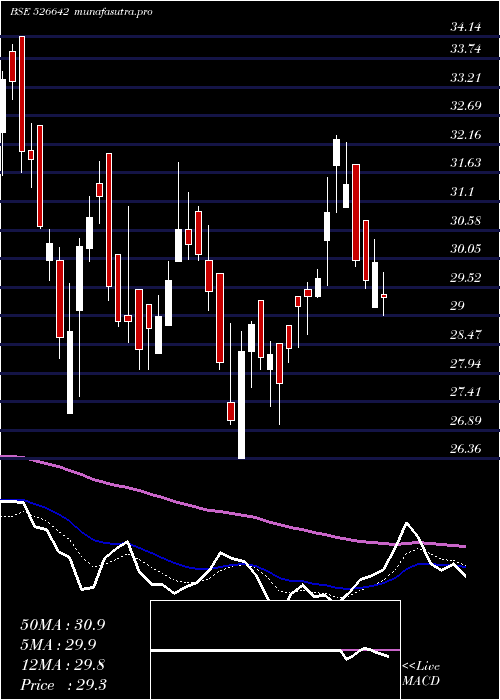Click the 26.36 price axis label

coord(466,449)
